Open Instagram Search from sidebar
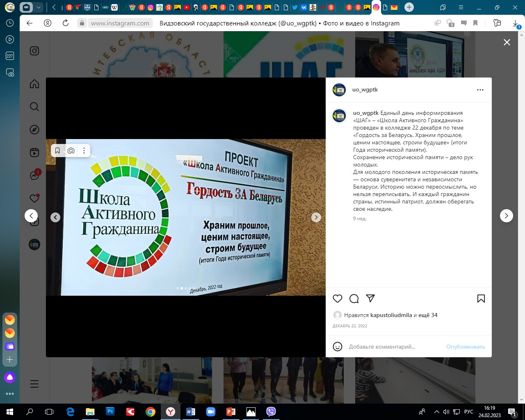Image resolution: width=525 pixels, height=420 pixels. click(x=34, y=107)
